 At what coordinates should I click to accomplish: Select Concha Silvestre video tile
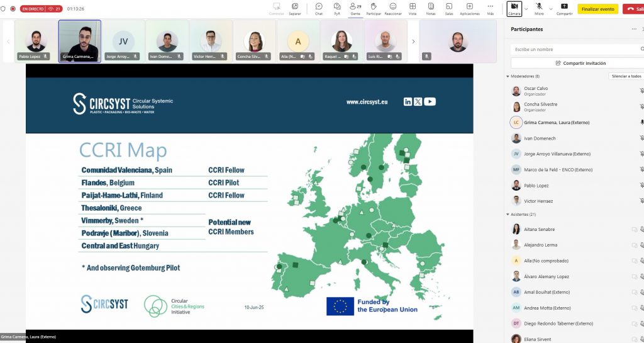[254, 41]
